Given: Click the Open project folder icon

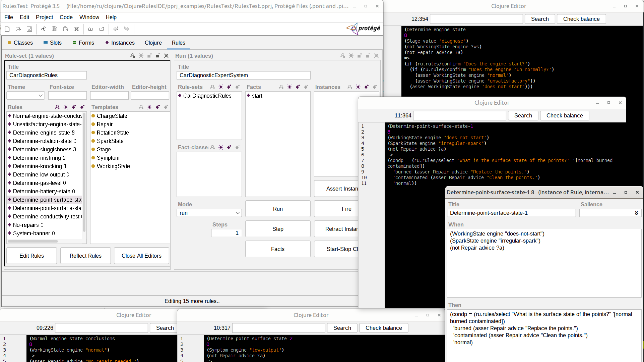Looking at the screenshot, I should pyautogui.click(x=18, y=29).
